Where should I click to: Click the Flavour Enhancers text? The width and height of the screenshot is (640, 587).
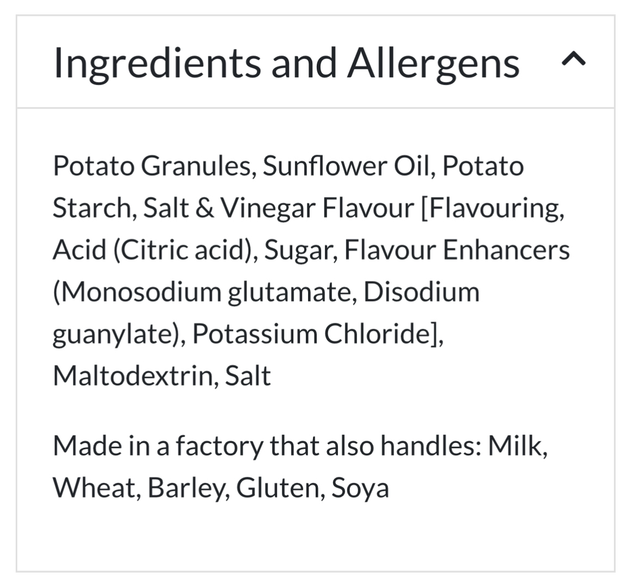457,250
